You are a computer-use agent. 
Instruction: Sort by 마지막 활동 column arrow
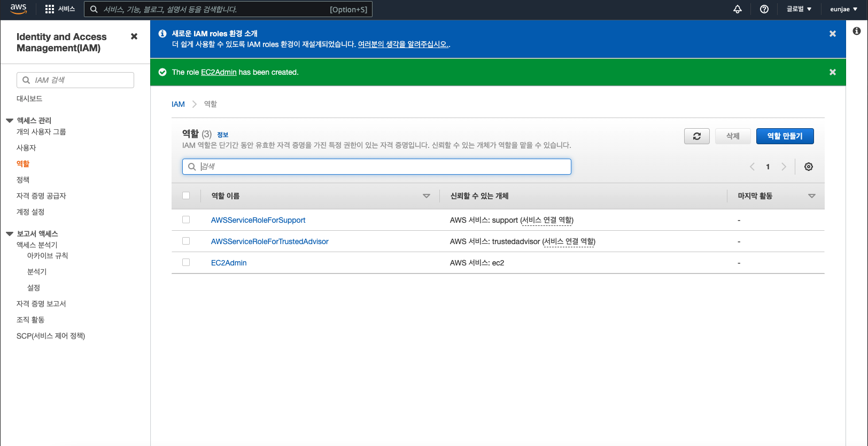coord(812,196)
